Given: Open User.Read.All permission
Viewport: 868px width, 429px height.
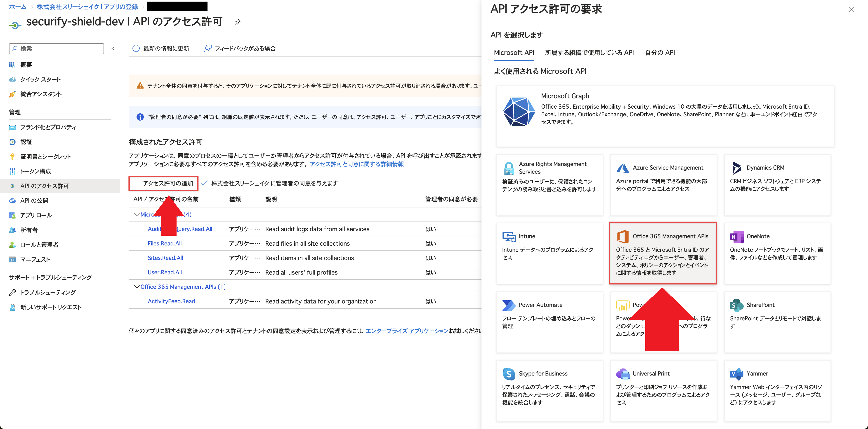Looking at the screenshot, I should [x=164, y=273].
